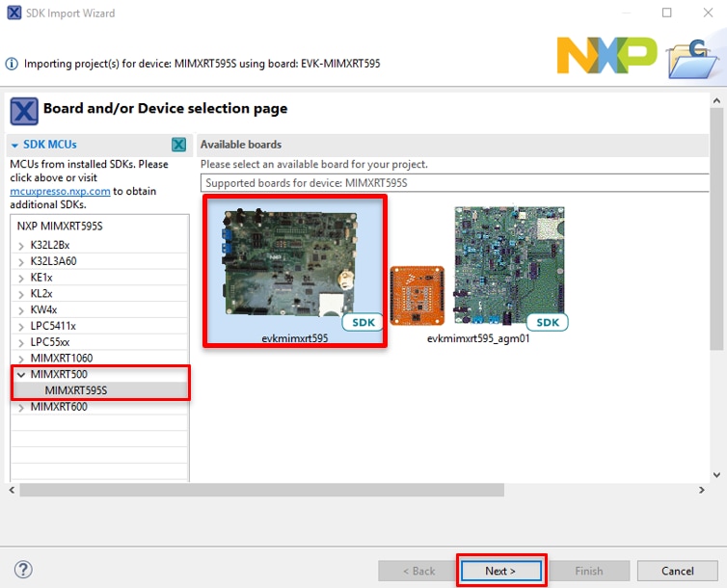The height and width of the screenshot is (588, 727).
Task: Click the help question mark icon
Action: pyautogui.click(x=24, y=570)
